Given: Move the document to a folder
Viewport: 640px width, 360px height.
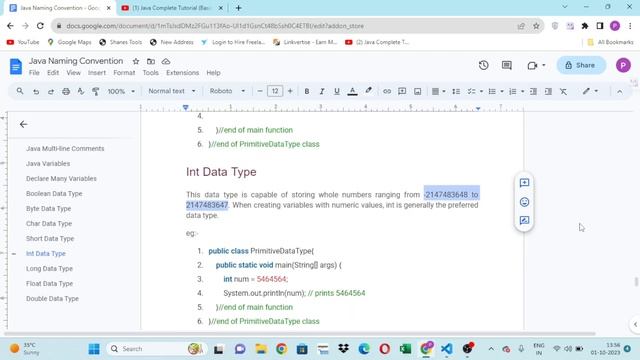Looking at the screenshot, I should pos(151,61).
